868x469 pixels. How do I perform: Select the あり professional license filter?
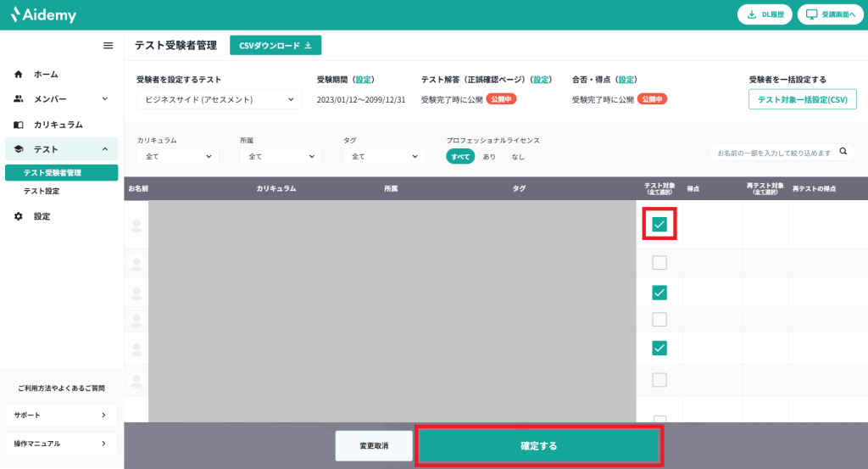[489, 157]
